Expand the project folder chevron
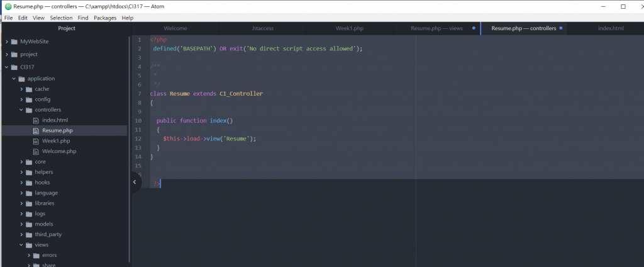The width and height of the screenshot is (644, 267). pos(6,54)
